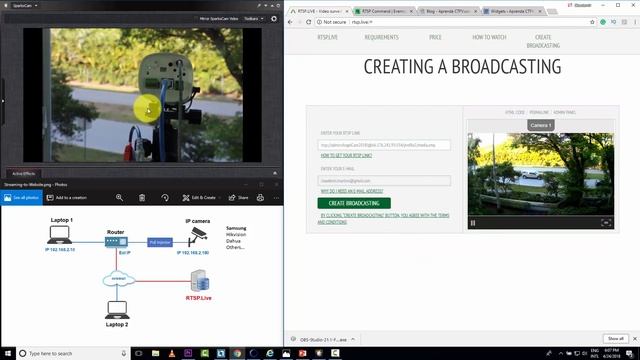Open Photos more options ellipsis
Screen dimensions: 640x360
(276, 198)
